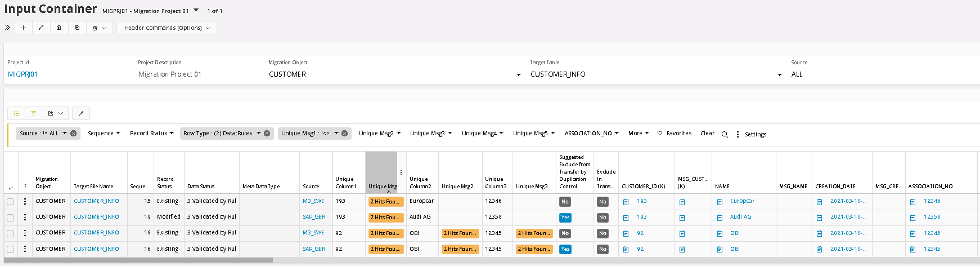
Task: Click Clear to reset the filters
Action: pyautogui.click(x=707, y=134)
